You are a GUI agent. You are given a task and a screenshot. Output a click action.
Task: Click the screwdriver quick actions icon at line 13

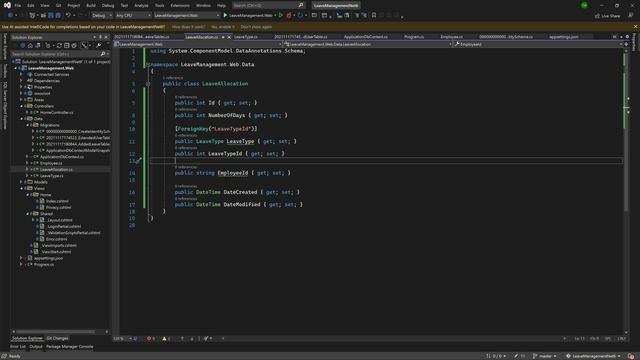[x=138, y=161]
